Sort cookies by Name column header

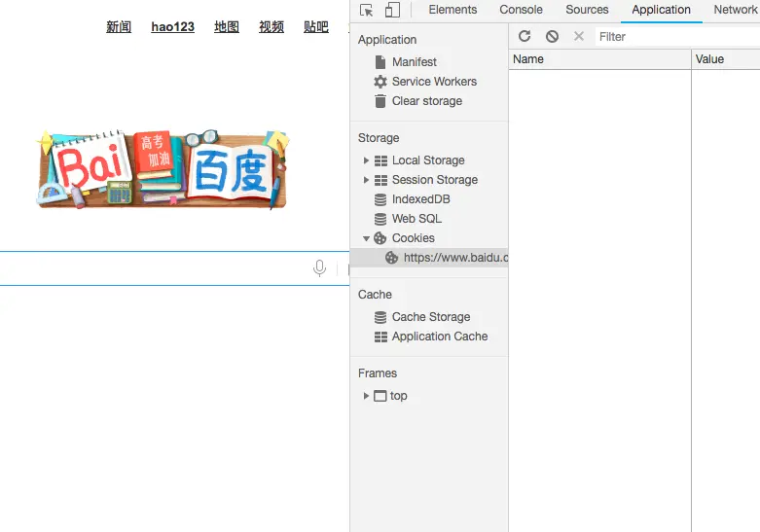pyautogui.click(x=599, y=59)
